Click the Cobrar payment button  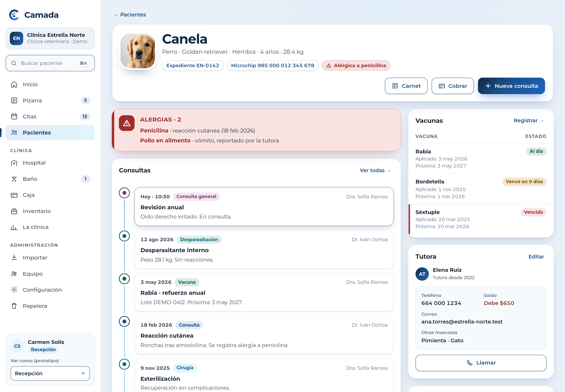(453, 86)
